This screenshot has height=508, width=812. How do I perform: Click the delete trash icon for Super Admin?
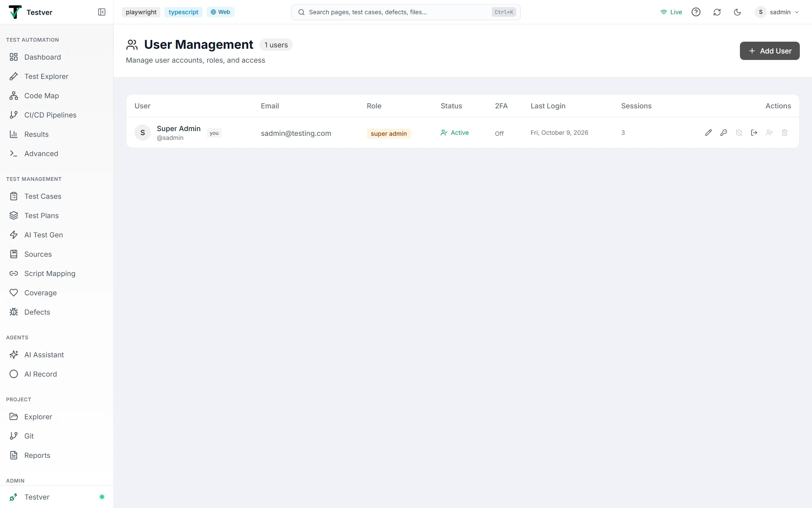click(785, 133)
